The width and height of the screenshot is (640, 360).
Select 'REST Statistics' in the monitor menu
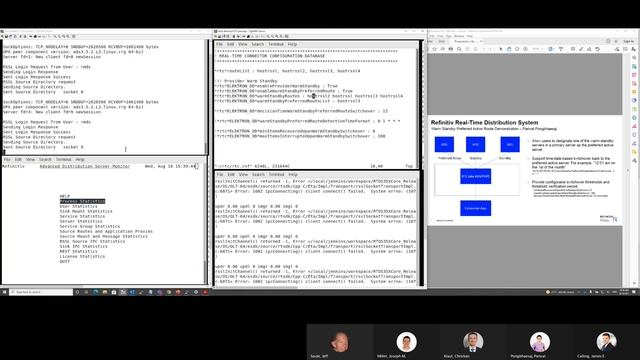click(78, 251)
